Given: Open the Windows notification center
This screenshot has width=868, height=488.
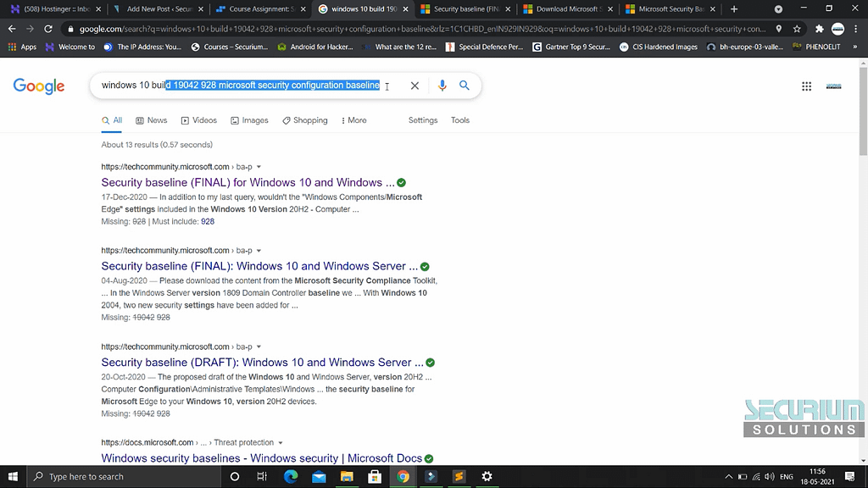Looking at the screenshot, I should tap(849, 476).
